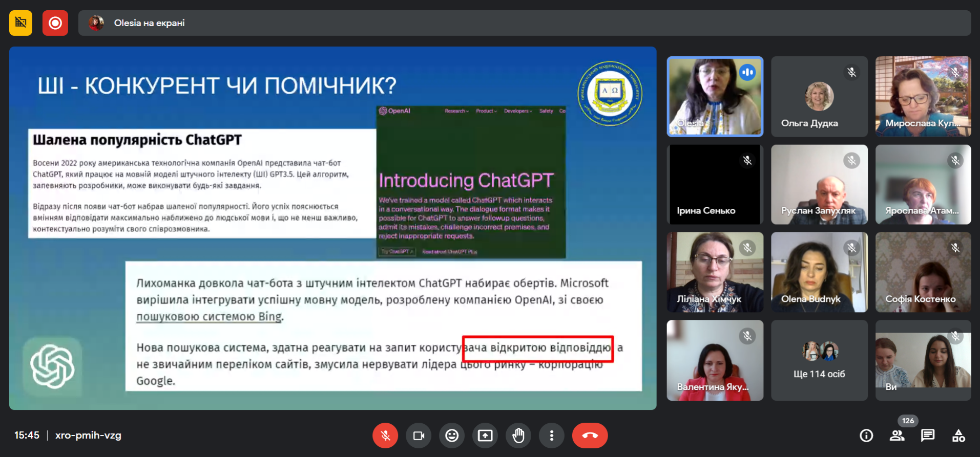Open the chat messages panel

coord(928,436)
